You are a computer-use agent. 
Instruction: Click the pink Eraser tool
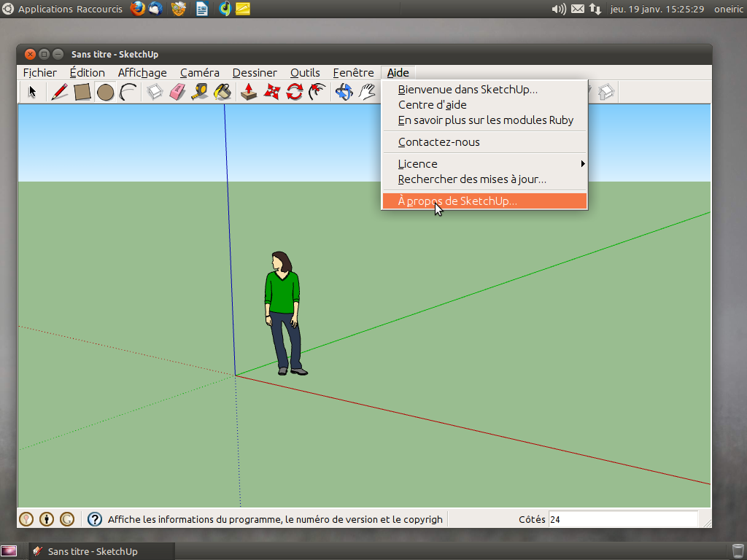[177, 92]
